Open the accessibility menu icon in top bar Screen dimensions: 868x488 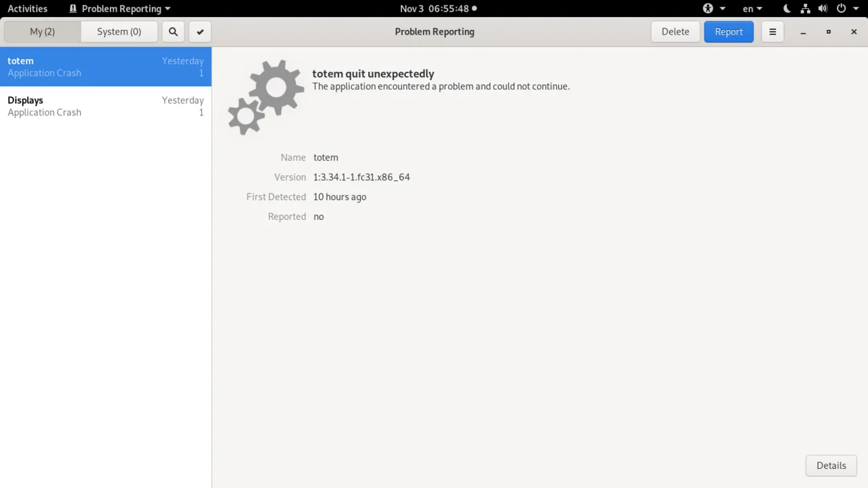[708, 9]
